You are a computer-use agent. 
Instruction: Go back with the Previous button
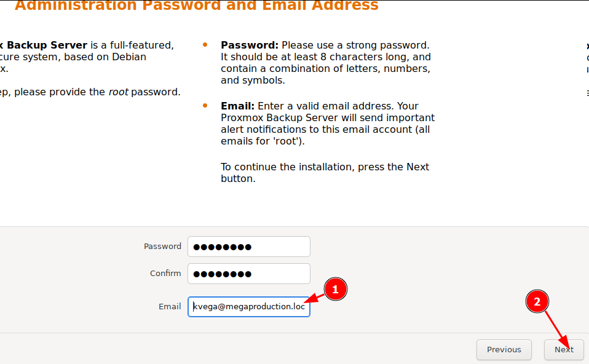[x=504, y=349]
